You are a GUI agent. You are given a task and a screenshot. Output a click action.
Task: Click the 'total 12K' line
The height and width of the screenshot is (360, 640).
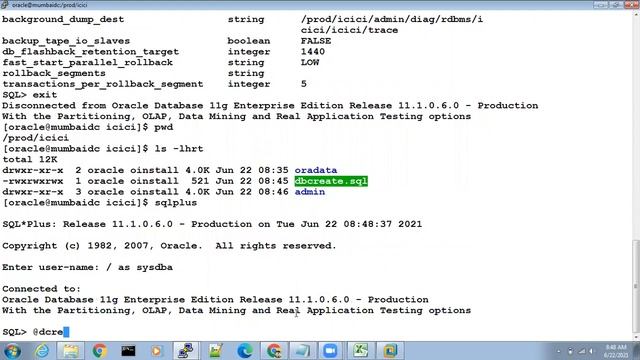[29, 160]
